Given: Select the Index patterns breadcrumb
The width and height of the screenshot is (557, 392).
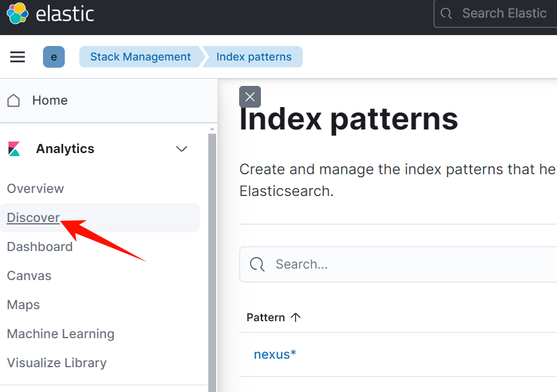Looking at the screenshot, I should (254, 57).
